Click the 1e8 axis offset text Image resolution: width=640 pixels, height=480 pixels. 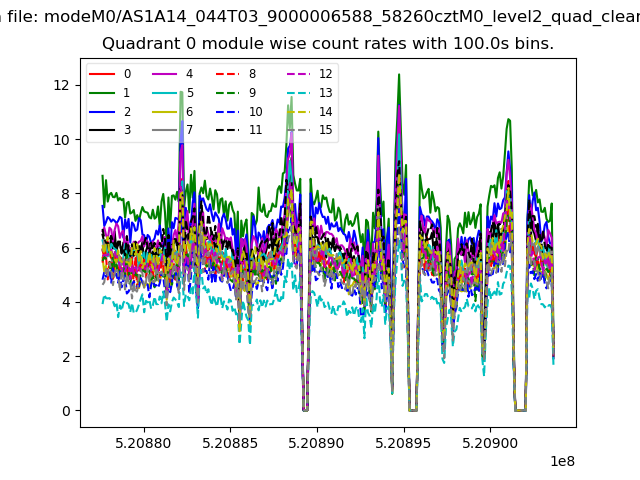(x=562, y=461)
